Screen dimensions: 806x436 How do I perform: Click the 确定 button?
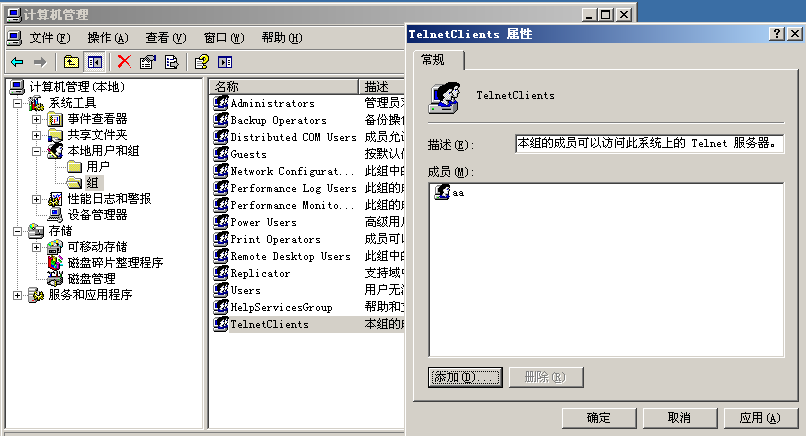pyautogui.click(x=599, y=417)
